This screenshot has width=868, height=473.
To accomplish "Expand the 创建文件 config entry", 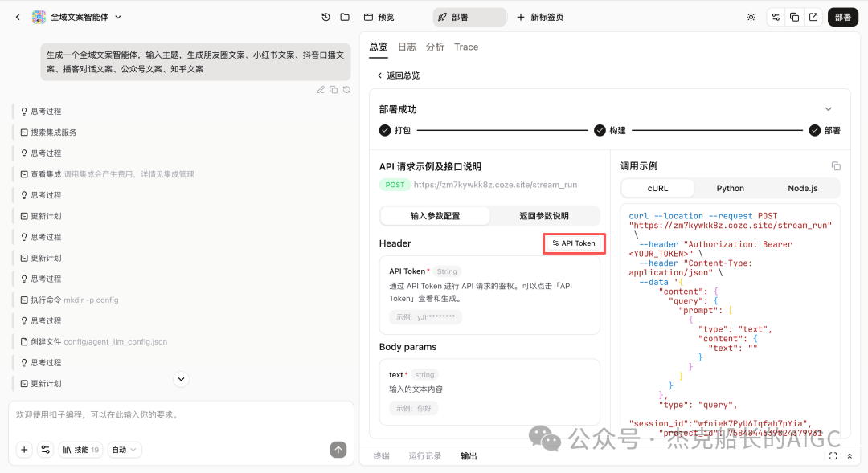I will coord(93,342).
